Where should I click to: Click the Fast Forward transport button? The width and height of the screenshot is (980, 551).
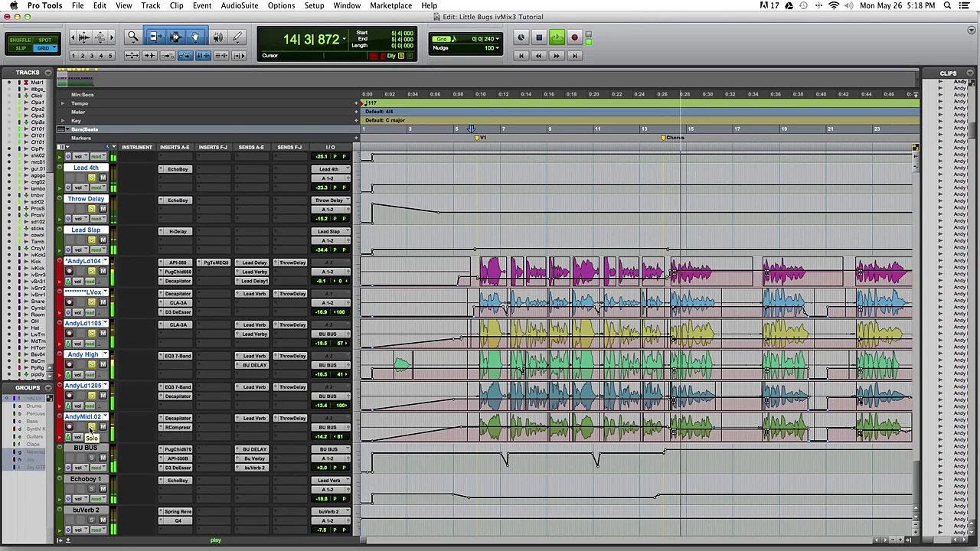pyautogui.click(x=557, y=56)
